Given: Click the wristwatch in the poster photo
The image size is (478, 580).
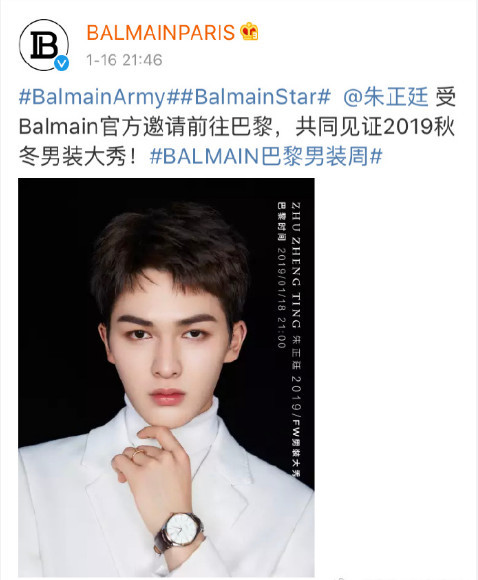Looking at the screenshot, I should click(180, 532).
